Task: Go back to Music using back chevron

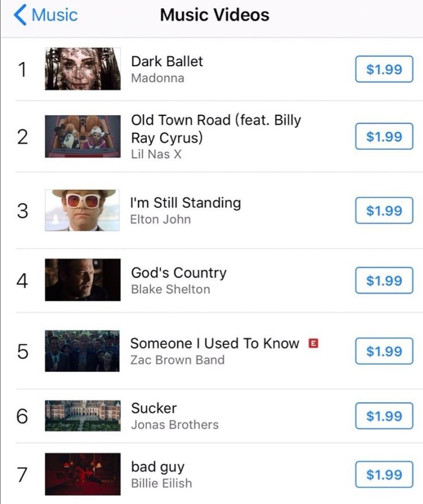Action: click(20, 15)
